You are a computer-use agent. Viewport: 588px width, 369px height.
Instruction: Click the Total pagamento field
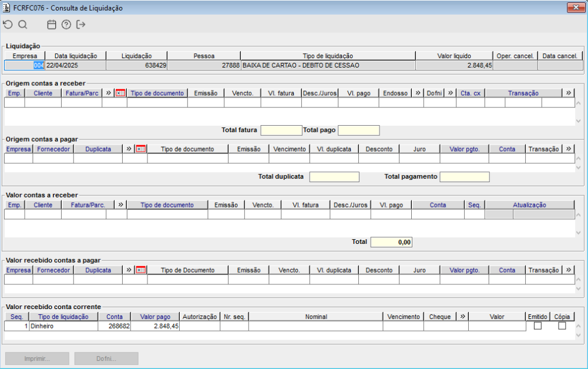coord(465,177)
